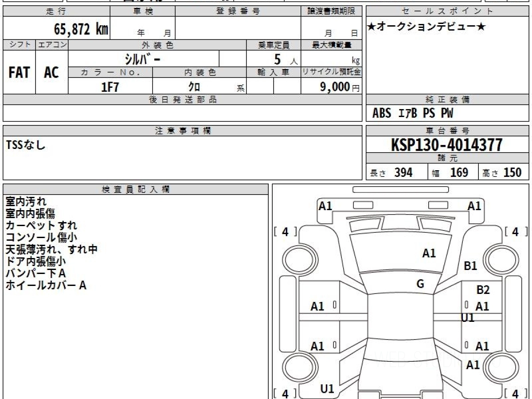Select the B1 damage marker
Image resolution: width=532 pixels, height=399 pixels.
coord(470,266)
